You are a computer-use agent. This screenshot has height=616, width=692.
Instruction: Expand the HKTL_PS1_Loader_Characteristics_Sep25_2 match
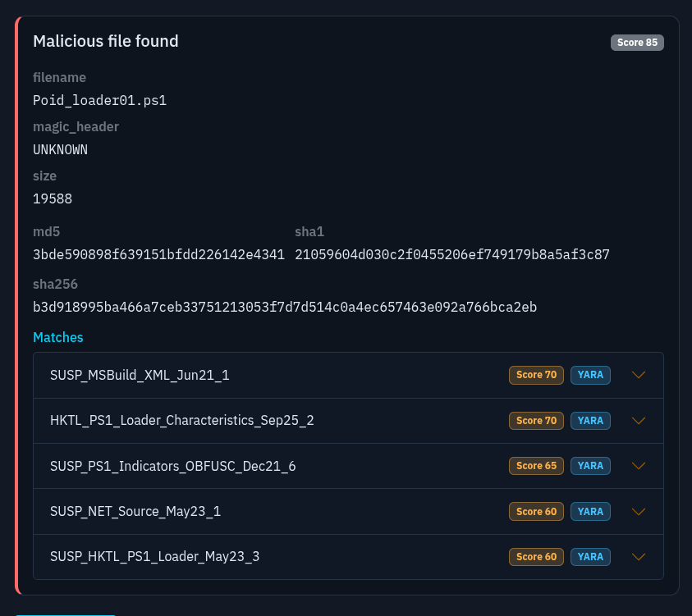point(639,420)
